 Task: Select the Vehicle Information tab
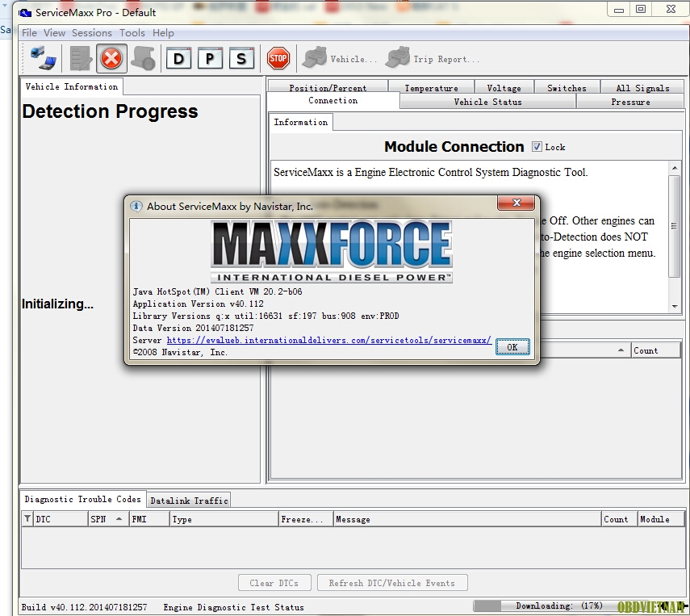pyautogui.click(x=72, y=86)
